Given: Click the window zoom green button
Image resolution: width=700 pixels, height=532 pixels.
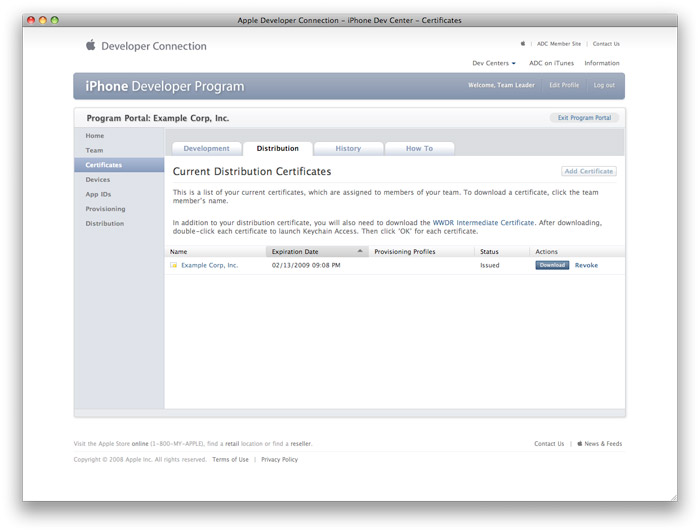Looking at the screenshot, I should (54, 20).
